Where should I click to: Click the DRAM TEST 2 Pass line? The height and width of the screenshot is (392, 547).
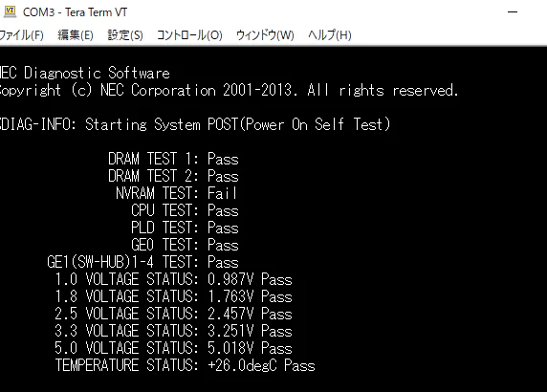coord(173,176)
